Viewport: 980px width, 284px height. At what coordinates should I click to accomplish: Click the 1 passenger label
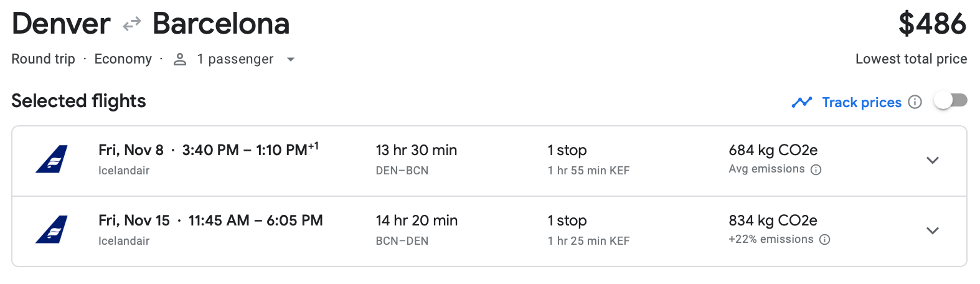point(235,59)
